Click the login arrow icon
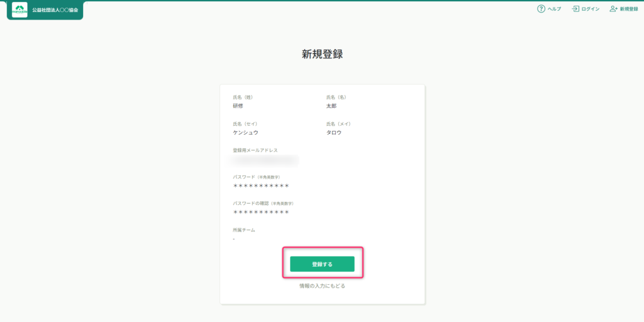 575,9
